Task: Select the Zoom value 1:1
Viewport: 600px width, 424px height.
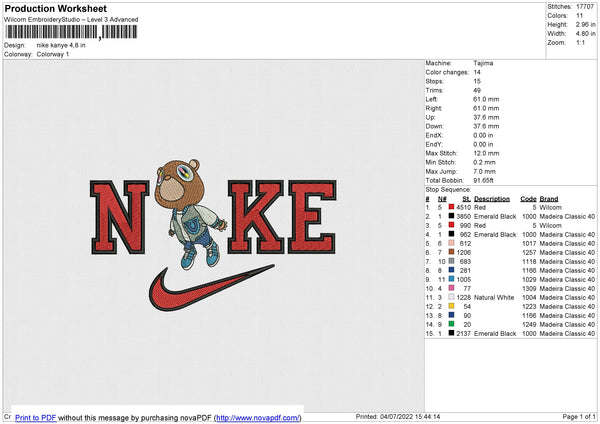Action: 580,42
